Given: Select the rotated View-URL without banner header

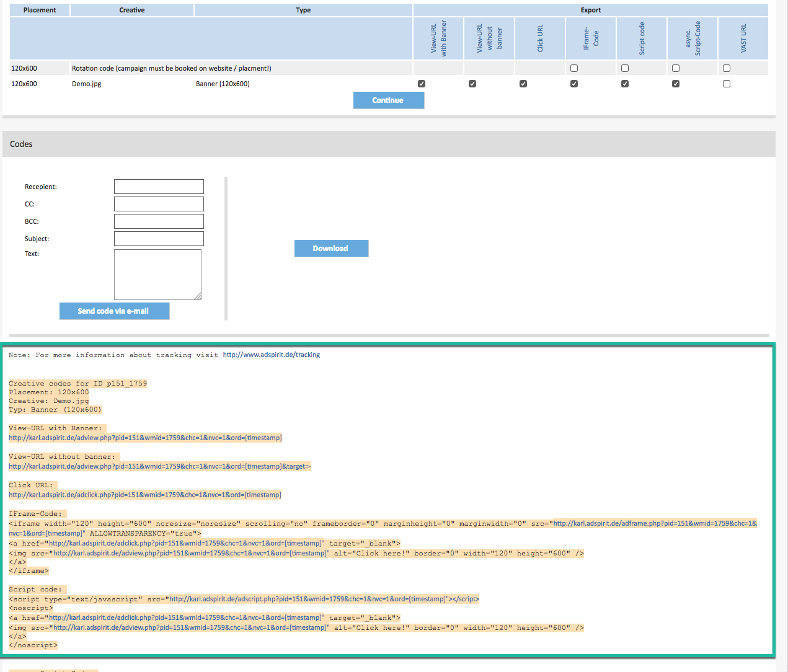Looking at the screenshot, I should (x=489, y=38).
